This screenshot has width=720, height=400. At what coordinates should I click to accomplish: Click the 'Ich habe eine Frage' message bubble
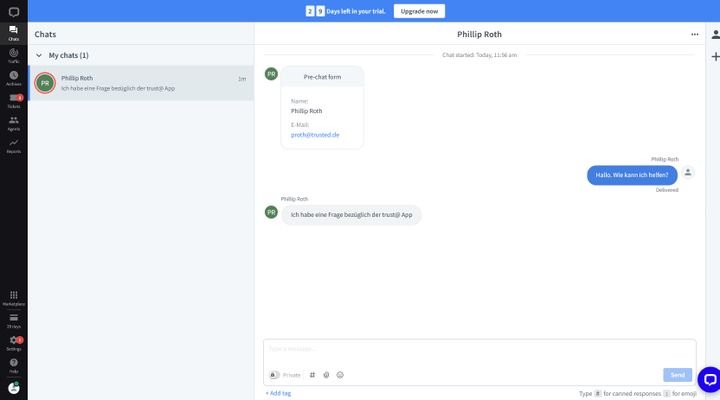[351, 214]
